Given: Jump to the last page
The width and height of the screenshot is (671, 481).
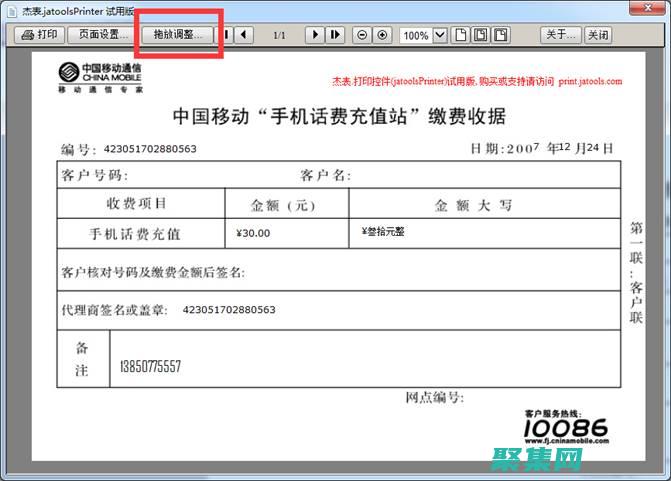Looking at the screenshot, I should 336,35.
